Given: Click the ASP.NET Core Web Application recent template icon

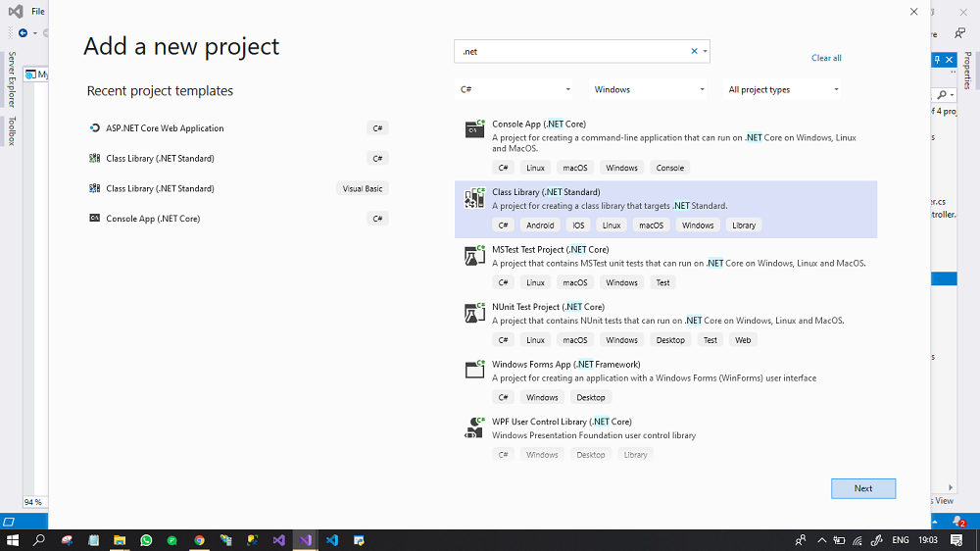Looking at the screenshot, I should (94, 127).
